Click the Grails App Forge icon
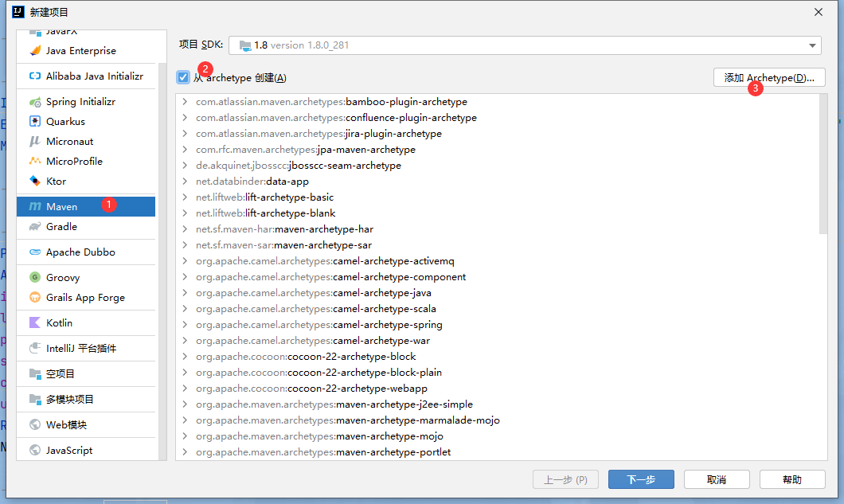 point(35,297)
